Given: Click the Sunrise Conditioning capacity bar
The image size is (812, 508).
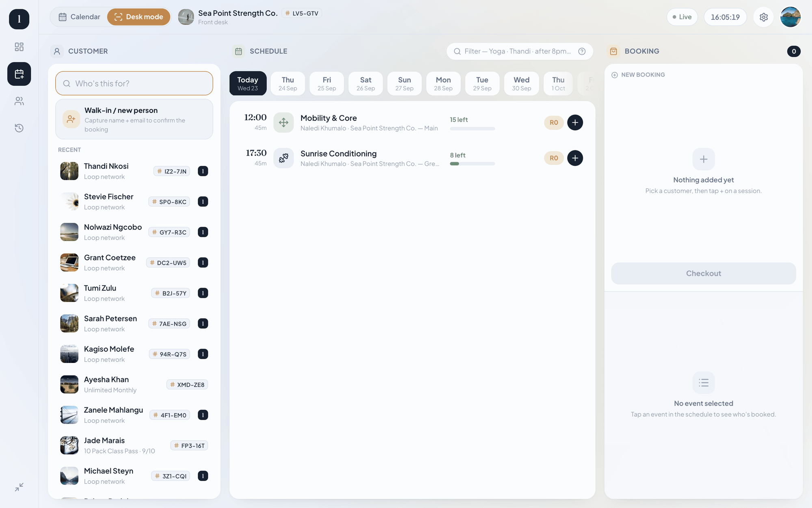Looking at the screenshot, I should coord(473,164).
